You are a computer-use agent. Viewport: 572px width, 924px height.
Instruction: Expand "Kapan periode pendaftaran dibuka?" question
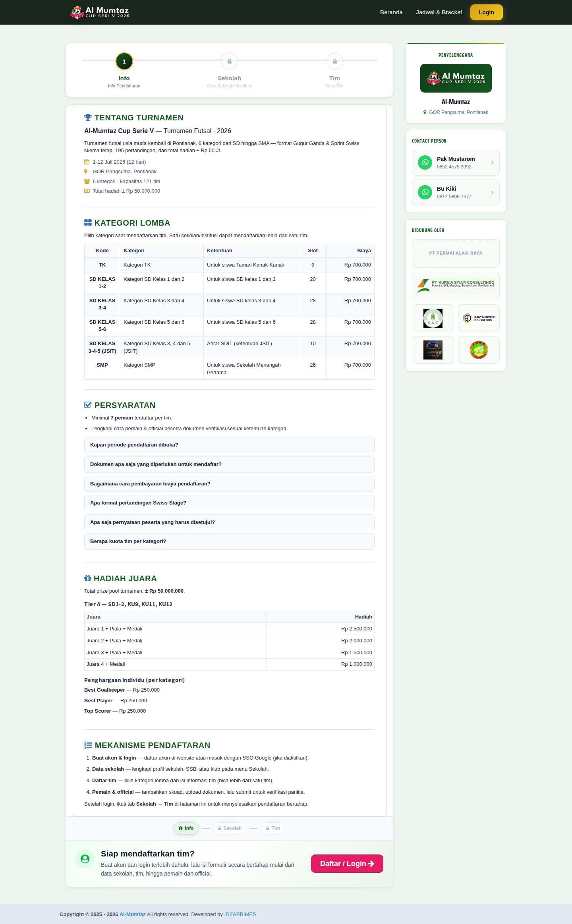point(229,445)
